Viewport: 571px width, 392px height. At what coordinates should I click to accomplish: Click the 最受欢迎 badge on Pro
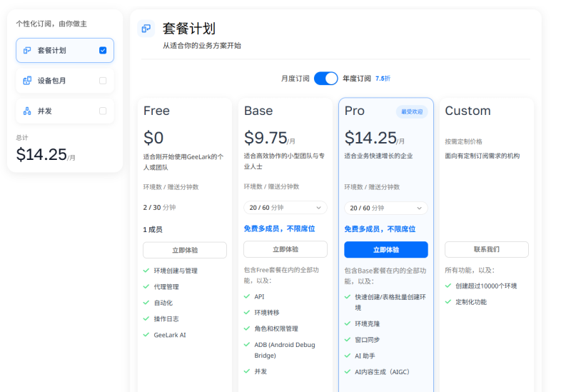[412, 112]
